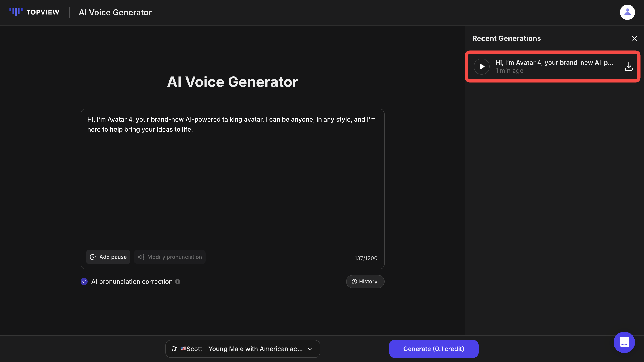Click Generate (0.1 credit) button

(x=434, y=349)
